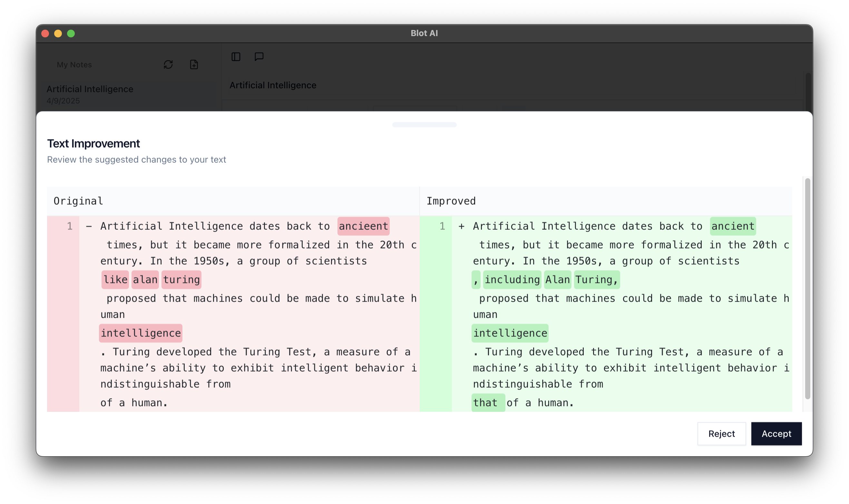Click the added word 'including'
The width and height of the screenshot is (849, 504).
[x=512, y=280]
